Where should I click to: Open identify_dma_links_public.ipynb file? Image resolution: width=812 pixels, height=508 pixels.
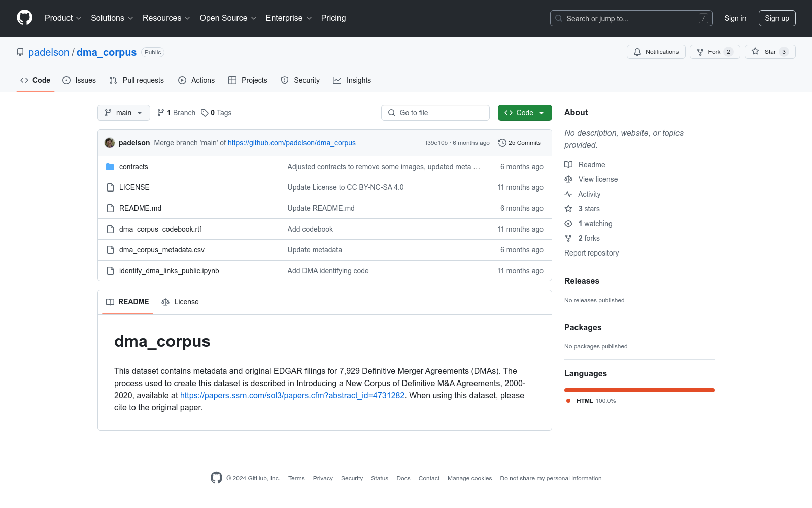pos(169,271)
